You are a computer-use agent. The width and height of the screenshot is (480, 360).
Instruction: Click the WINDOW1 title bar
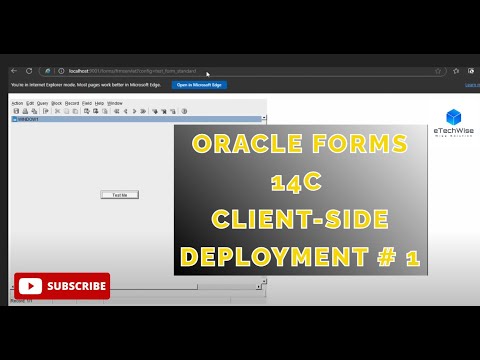coord(136,119)
